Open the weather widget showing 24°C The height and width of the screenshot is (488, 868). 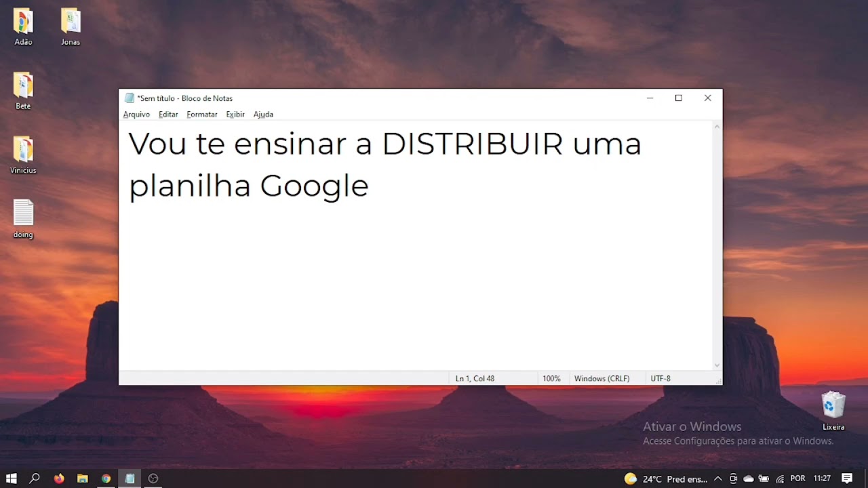666,479
